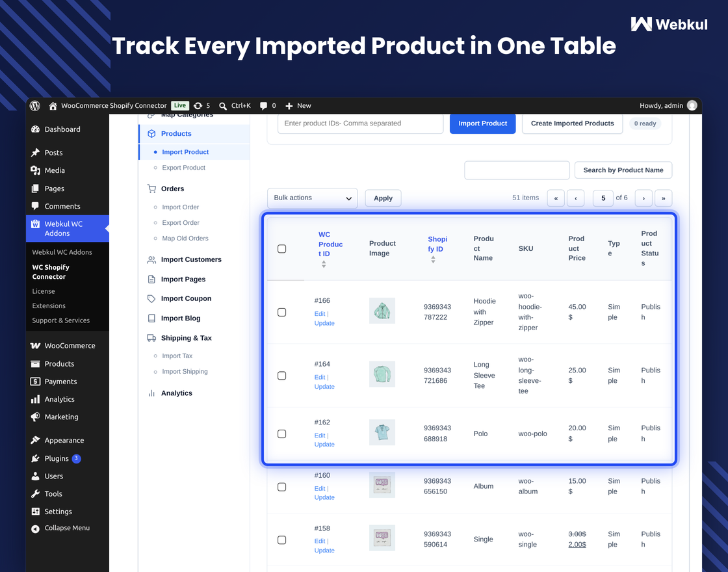The height and width of the screenshot is (572, 728).
Task: Check the box for product #160
Action: [x=282, y=487]
